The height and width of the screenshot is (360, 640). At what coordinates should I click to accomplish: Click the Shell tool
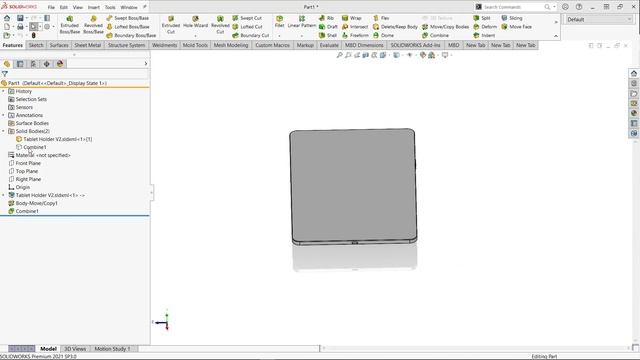[328, 36]
